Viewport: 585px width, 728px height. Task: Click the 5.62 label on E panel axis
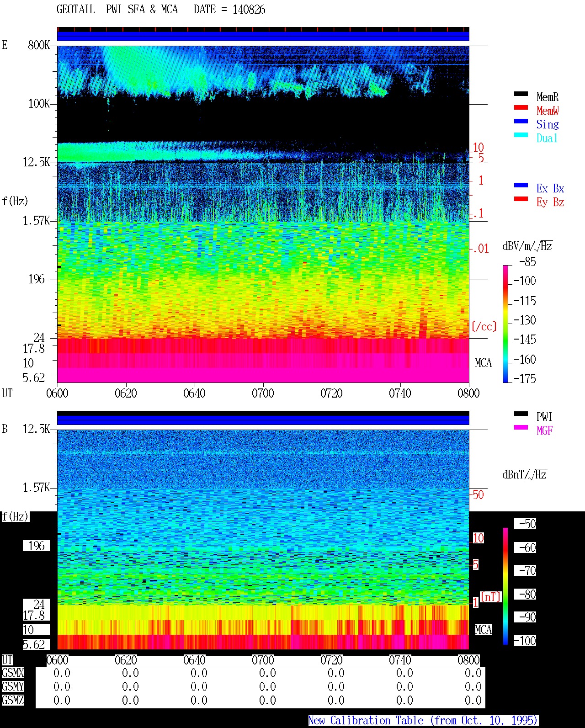tap(34, 378)
